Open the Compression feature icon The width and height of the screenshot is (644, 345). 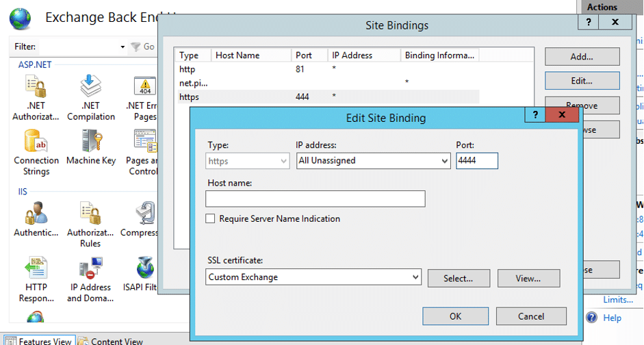(145, 213)
